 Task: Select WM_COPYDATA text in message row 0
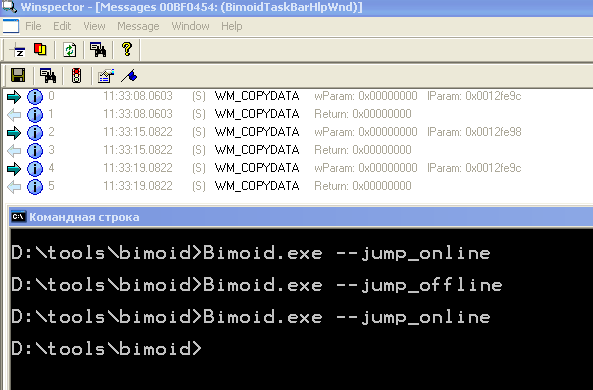tap(257, 96)
